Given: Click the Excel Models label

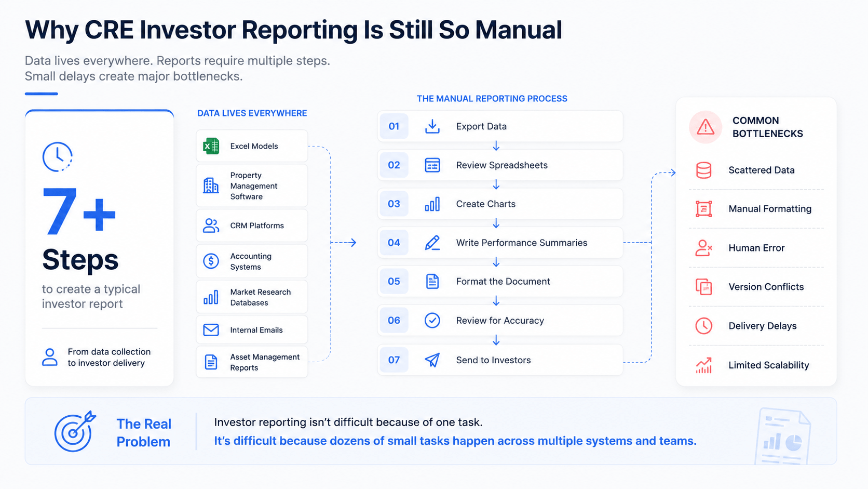Looking at the screenshot, I should [254, 146].
